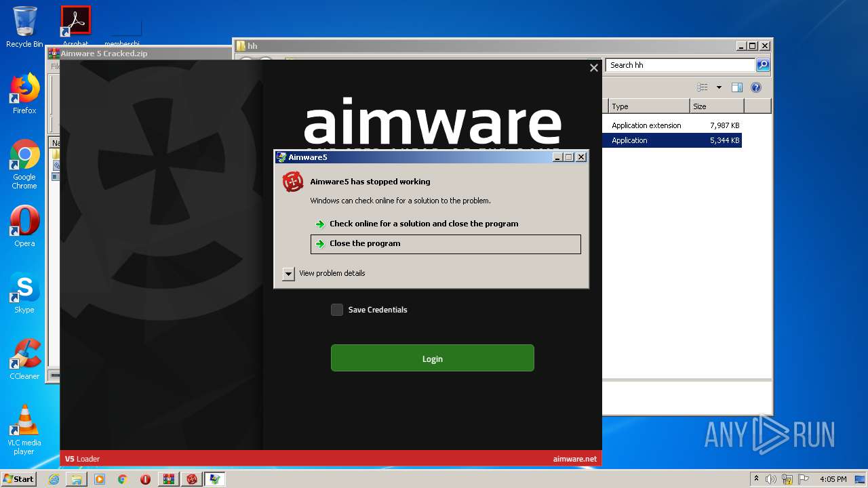Open Windows Media Player from the taskbar

[x=100, y=479]
